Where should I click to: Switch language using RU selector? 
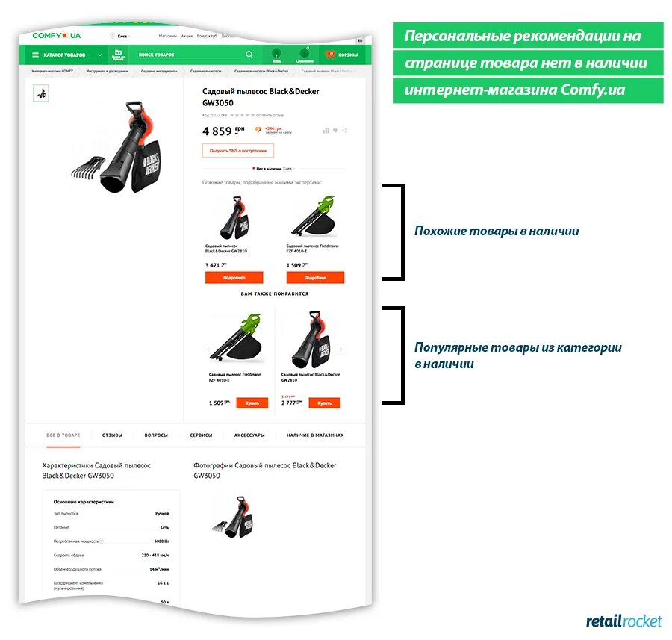point(360,41)
